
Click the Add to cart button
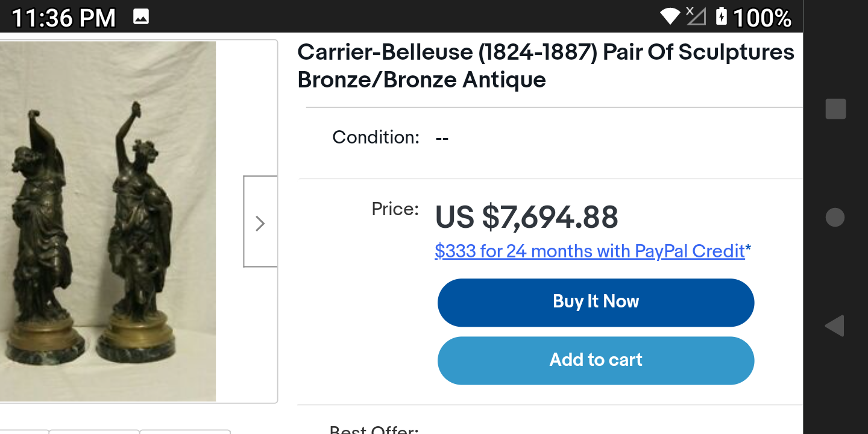click(x=596, y=360)
